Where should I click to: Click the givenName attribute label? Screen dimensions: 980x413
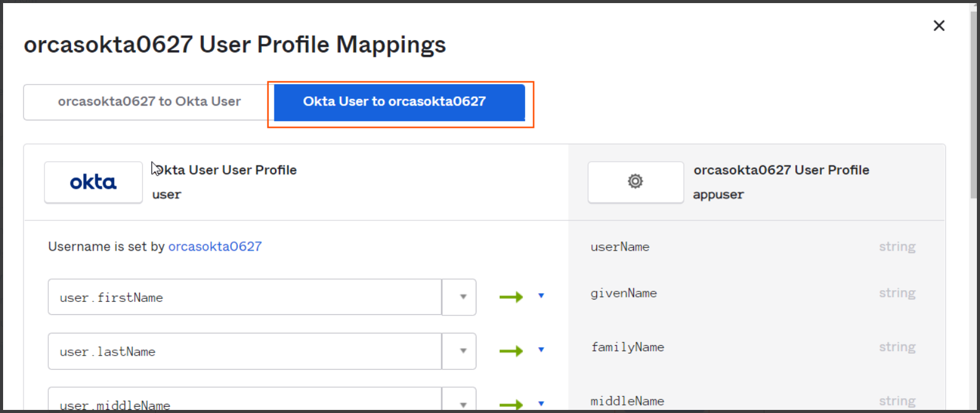pyautogui.click(x=623, y=293)
